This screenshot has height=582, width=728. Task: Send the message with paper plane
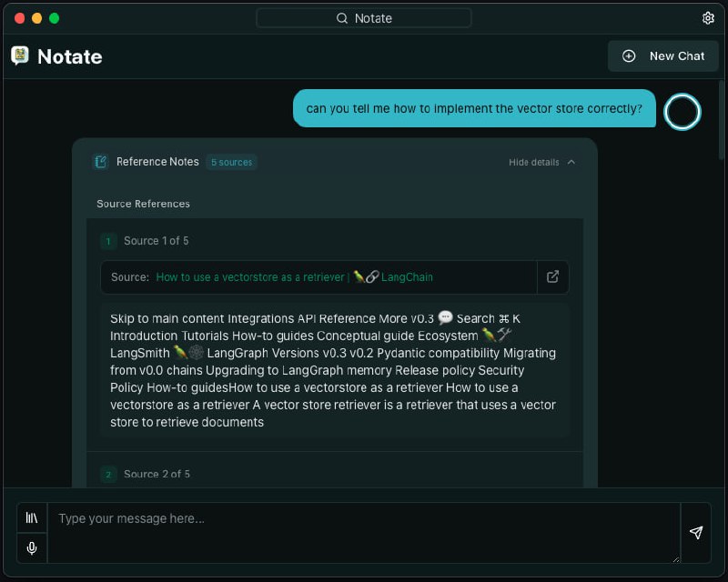(696, 533)
